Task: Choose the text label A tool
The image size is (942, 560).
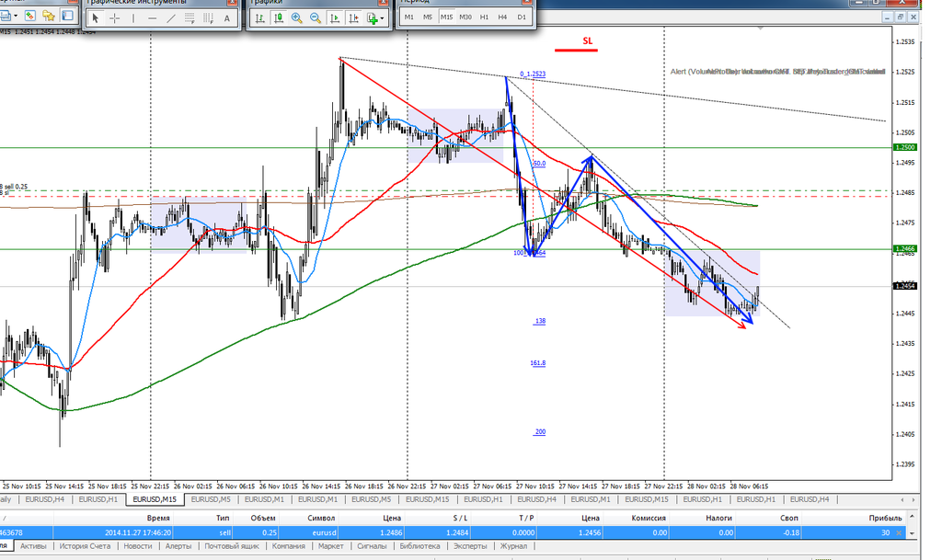Action: tap(227, 18)
